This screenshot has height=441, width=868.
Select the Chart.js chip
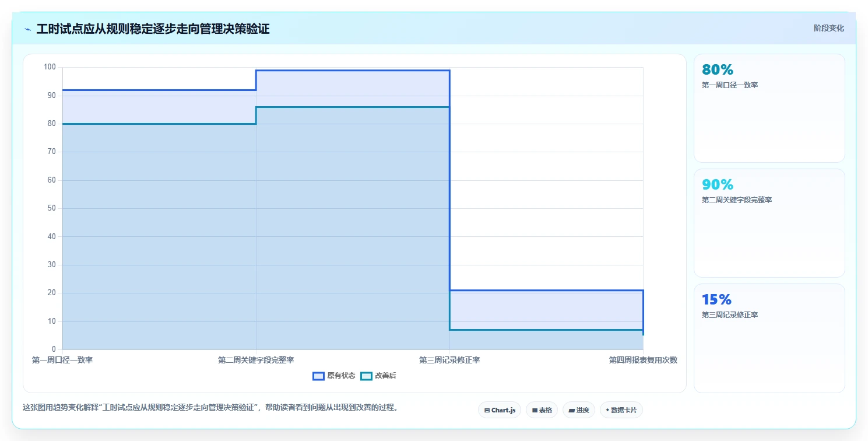click(500, 410)
